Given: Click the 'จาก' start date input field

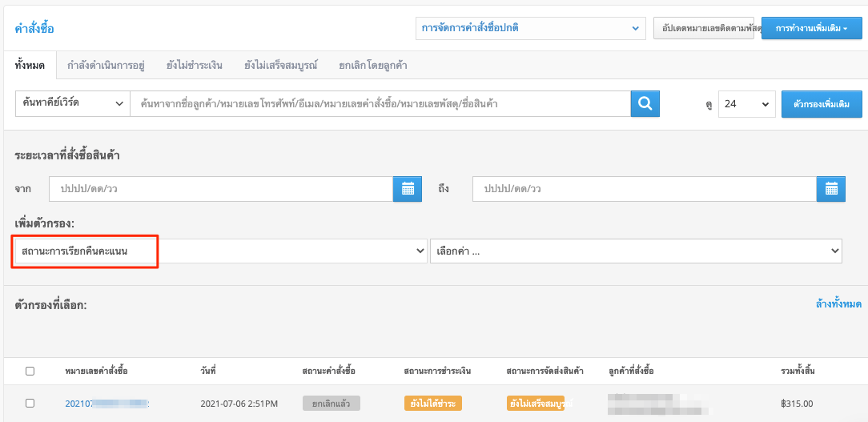Looking at the screenshot, I should click(222, 189).
